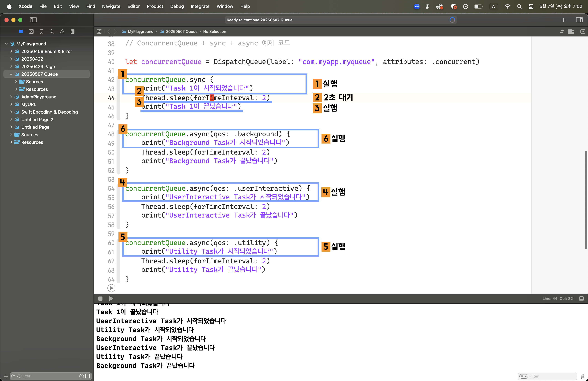
Task: Open the Debug menu
Action: 177,6
